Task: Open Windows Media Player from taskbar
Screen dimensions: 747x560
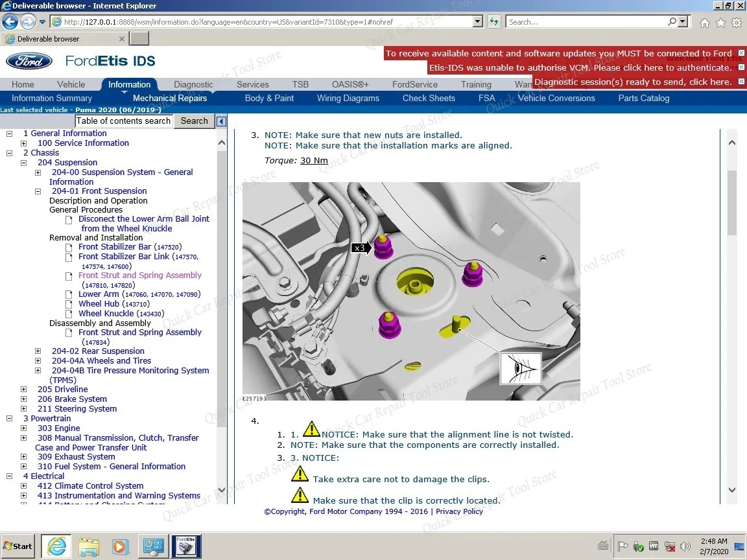Action: pos(120,546)
